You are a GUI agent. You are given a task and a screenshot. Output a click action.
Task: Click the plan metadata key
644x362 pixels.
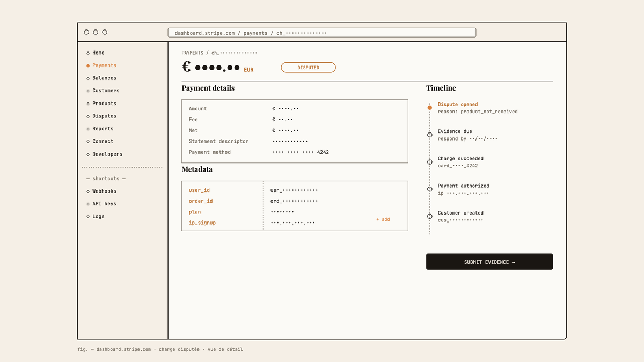click(x=195, y=212)
